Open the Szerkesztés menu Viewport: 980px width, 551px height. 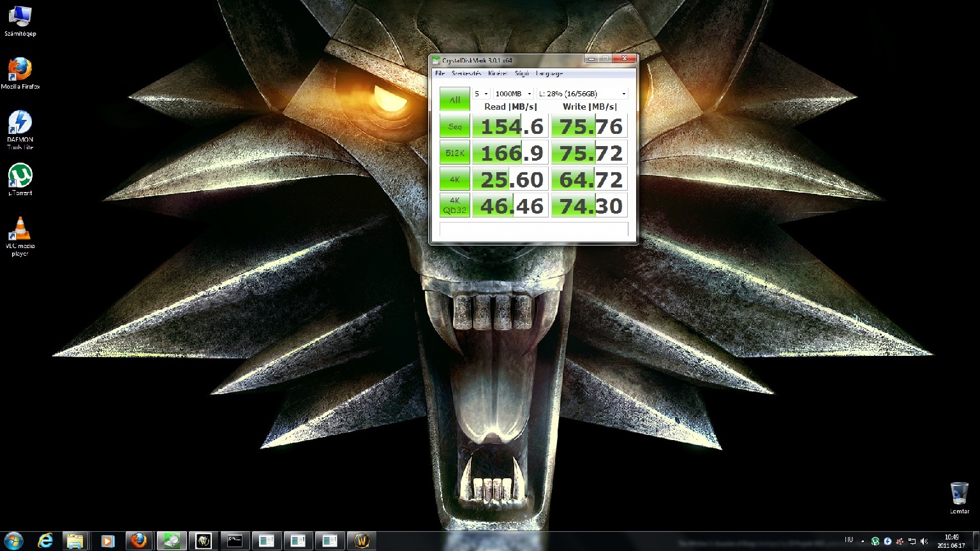click(x=466, y=74)
